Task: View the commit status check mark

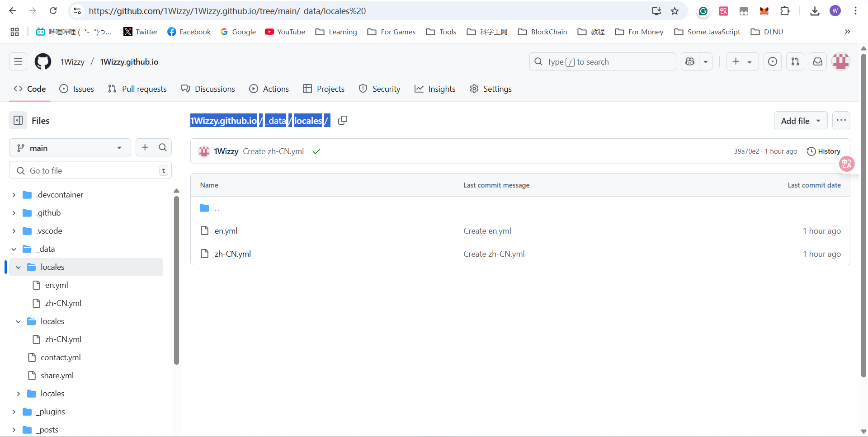Action: [x=316, y=151]
